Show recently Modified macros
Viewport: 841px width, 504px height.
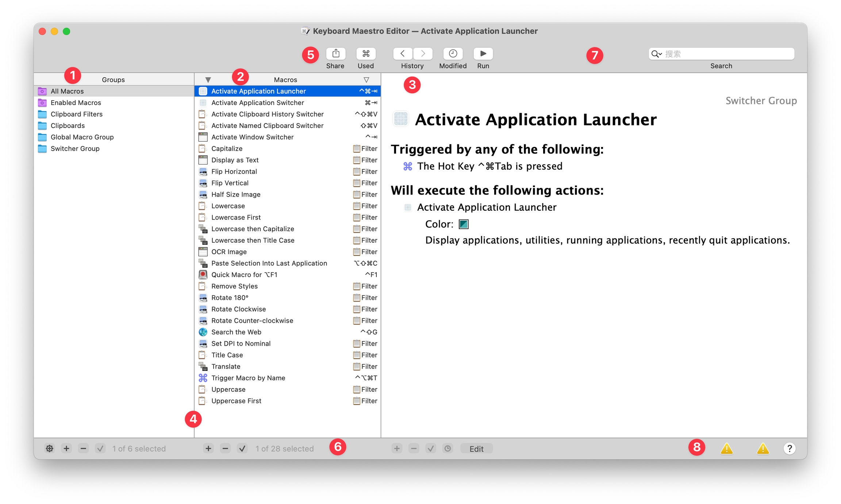pyautogui.click(x=453, y=54)
